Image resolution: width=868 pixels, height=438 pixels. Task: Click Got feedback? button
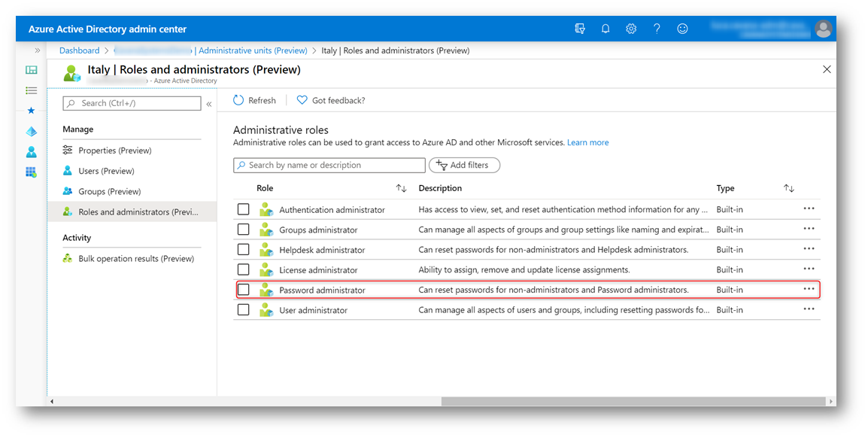tap(331, 100)
